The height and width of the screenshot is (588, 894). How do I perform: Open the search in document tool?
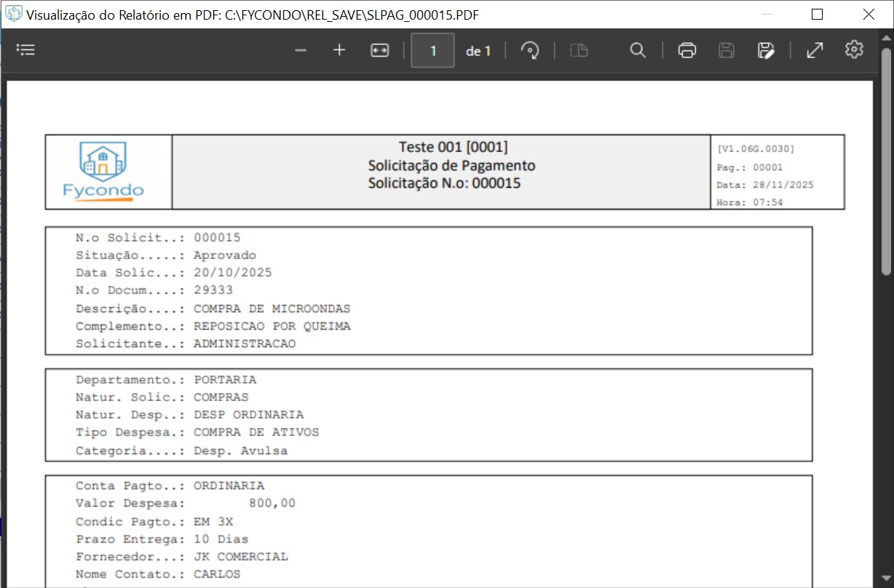coord(638,50)
